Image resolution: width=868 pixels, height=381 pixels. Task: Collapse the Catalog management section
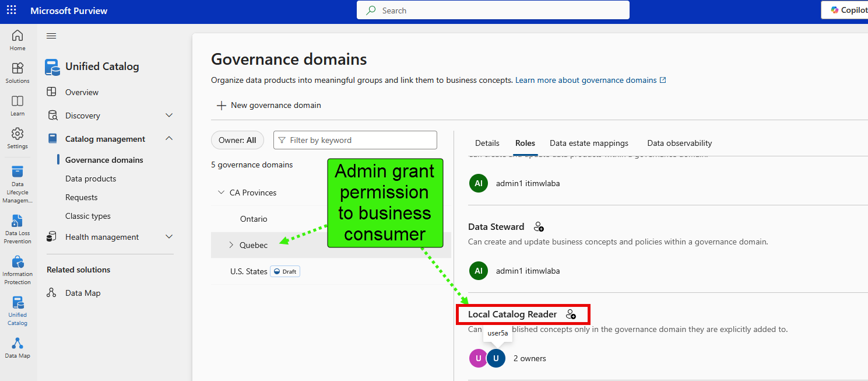tap(169, 138)
